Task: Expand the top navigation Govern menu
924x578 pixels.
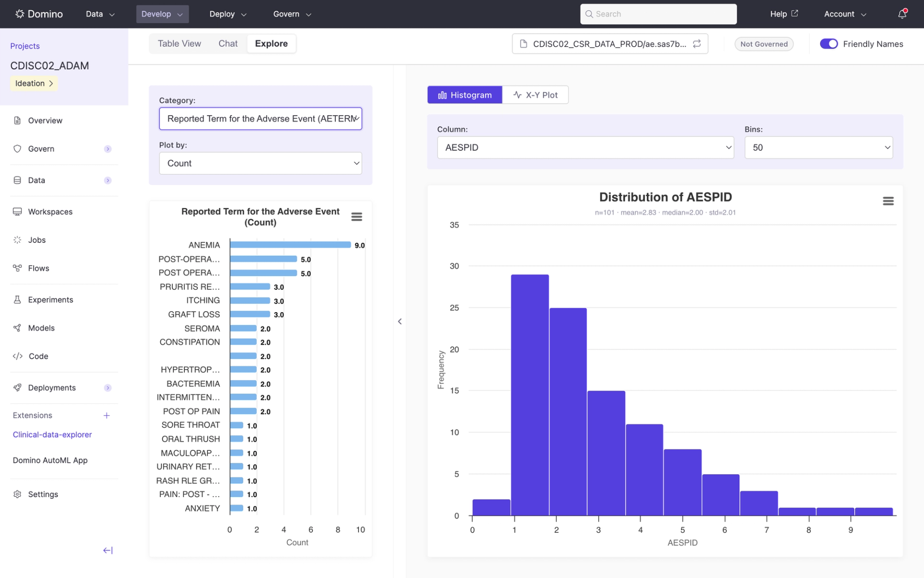Action: 292,14
